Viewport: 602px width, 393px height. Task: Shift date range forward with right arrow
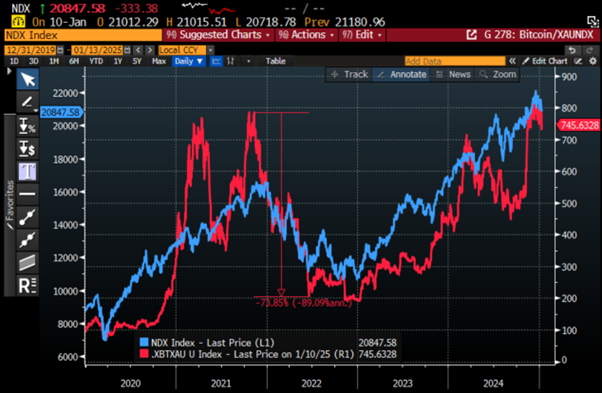pos(150,50)
